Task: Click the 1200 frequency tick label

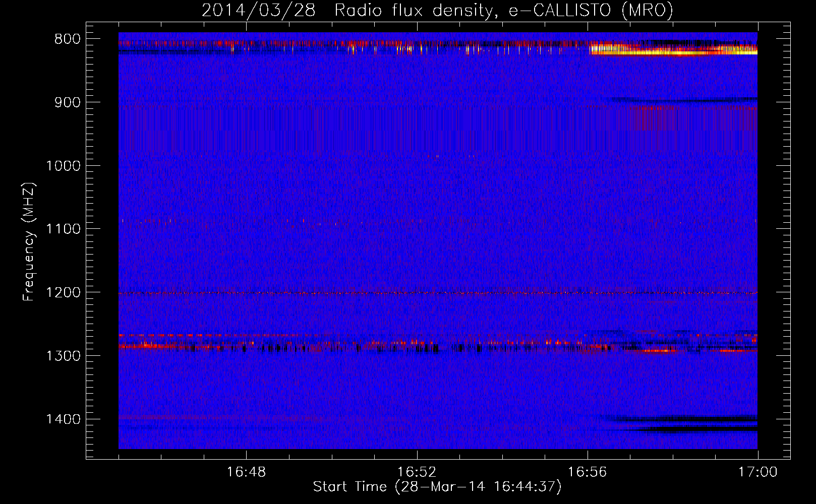Action: [64, 293]
